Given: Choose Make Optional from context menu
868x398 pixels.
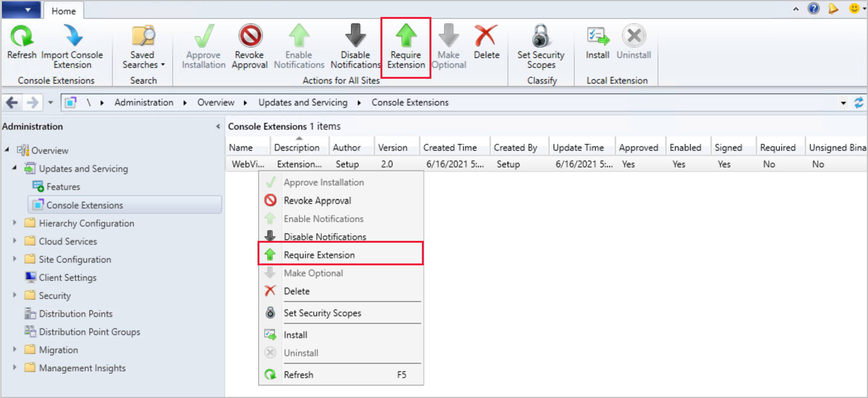Looking at the screenshot, I should pyautogui.click(x=341, y=273).
